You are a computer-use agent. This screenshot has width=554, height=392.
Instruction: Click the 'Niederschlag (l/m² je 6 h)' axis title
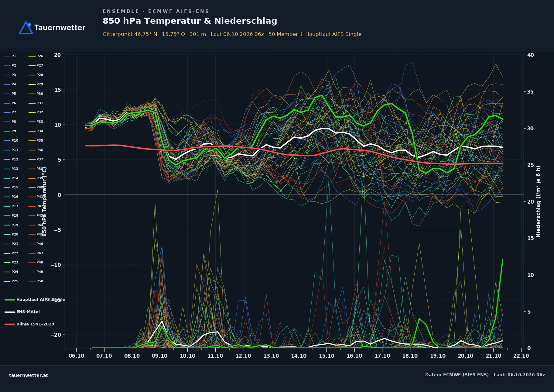pos(538,201)
